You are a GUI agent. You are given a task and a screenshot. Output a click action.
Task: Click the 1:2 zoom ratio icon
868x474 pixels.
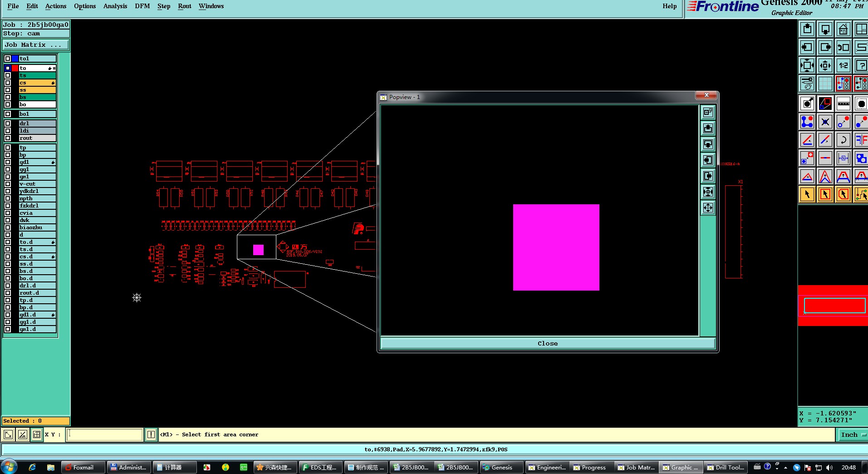[843, 65]
